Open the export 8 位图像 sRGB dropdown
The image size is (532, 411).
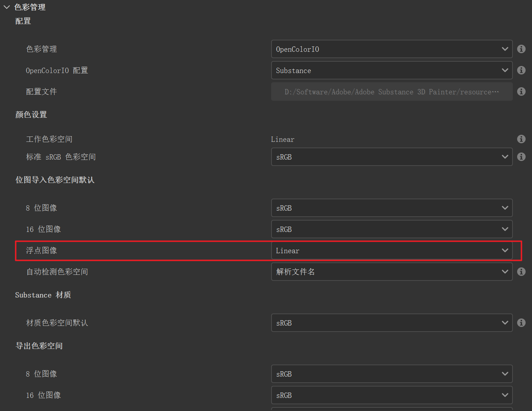tap(392, 374)
